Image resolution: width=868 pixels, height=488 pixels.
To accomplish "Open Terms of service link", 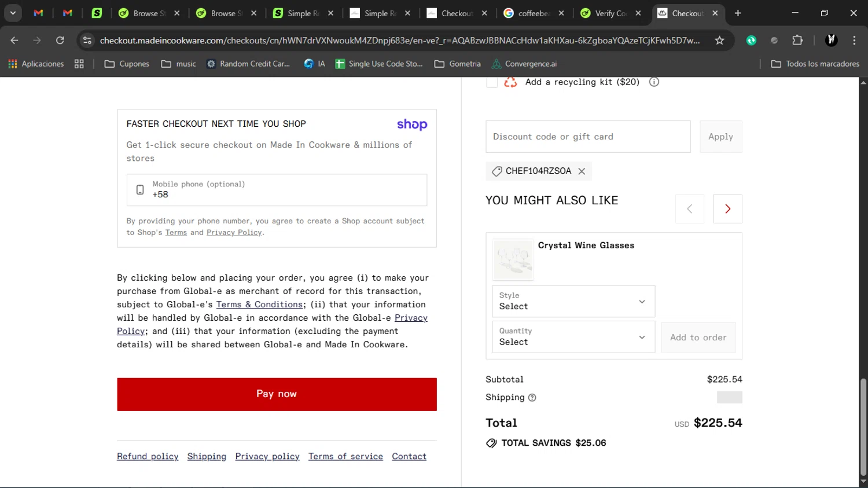I will 345,457.
